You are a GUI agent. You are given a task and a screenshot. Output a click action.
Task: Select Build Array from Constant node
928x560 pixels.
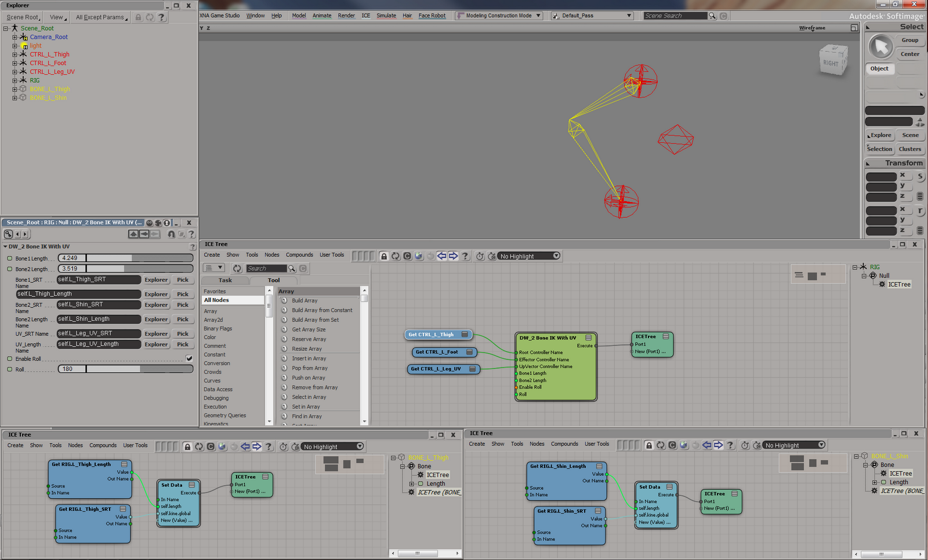[322, 311]
